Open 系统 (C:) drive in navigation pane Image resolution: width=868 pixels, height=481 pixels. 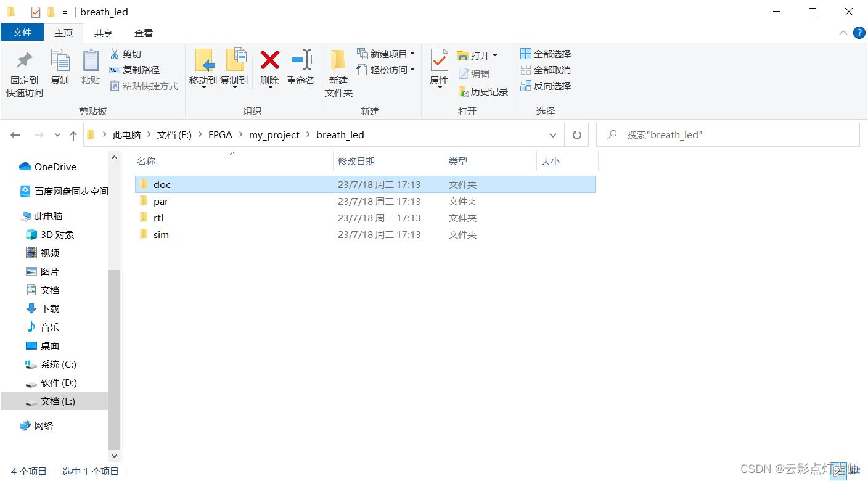point(51,364)
